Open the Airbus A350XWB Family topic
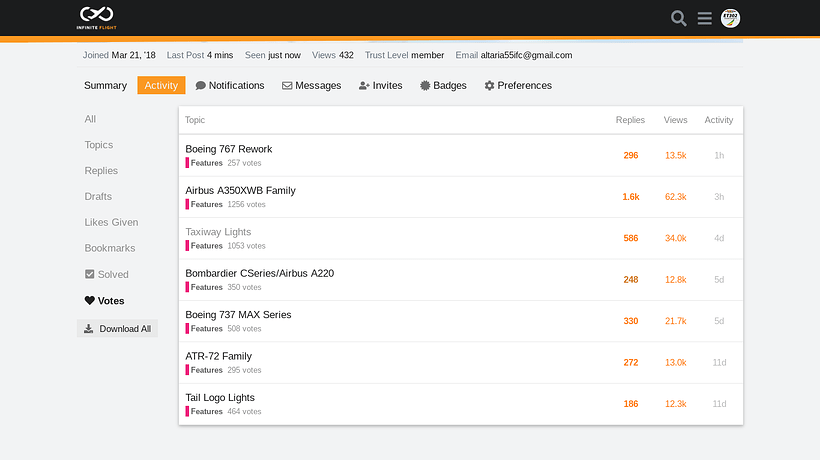This screenshot has width=820, height=460. [x=241, y=190]
